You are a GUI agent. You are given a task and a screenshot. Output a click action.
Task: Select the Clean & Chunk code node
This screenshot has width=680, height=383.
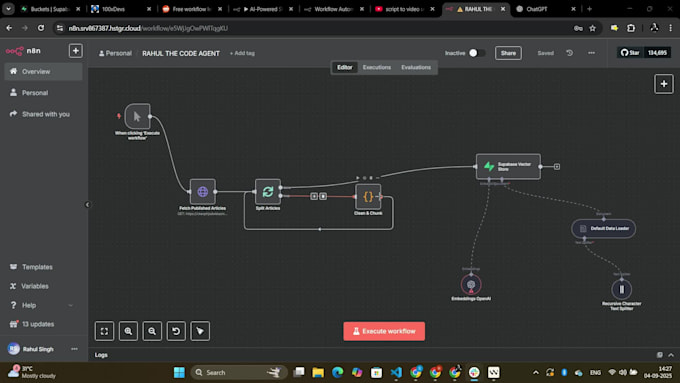368,196
